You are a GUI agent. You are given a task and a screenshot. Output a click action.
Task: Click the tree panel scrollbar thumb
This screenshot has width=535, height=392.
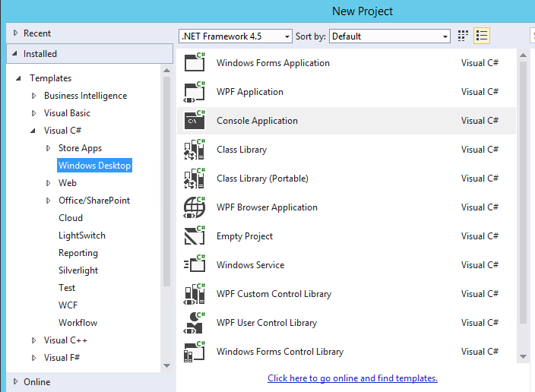click(167, 182)
